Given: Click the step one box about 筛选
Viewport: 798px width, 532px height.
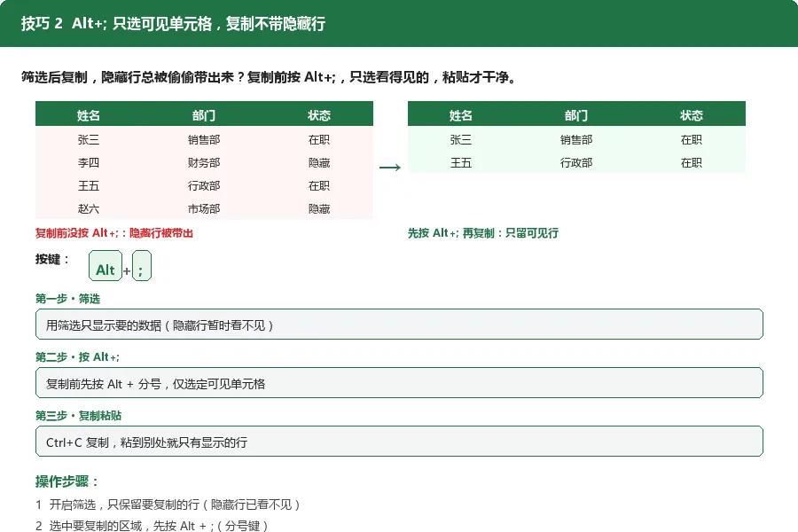Looking at the screenshot, I should click(x=399, y=325).
